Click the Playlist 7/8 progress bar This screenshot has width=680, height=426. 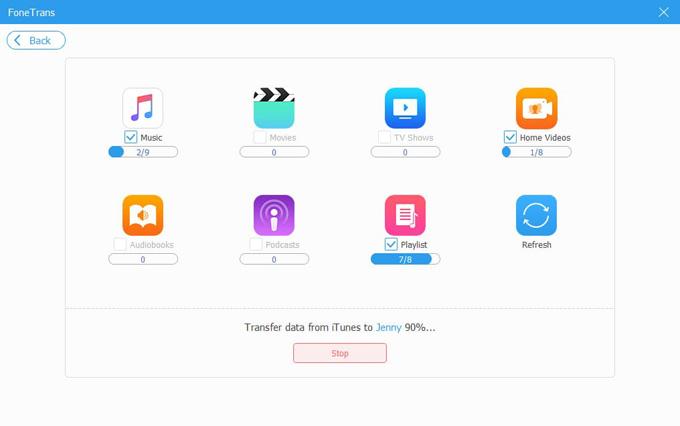click(x=405, y=259)
